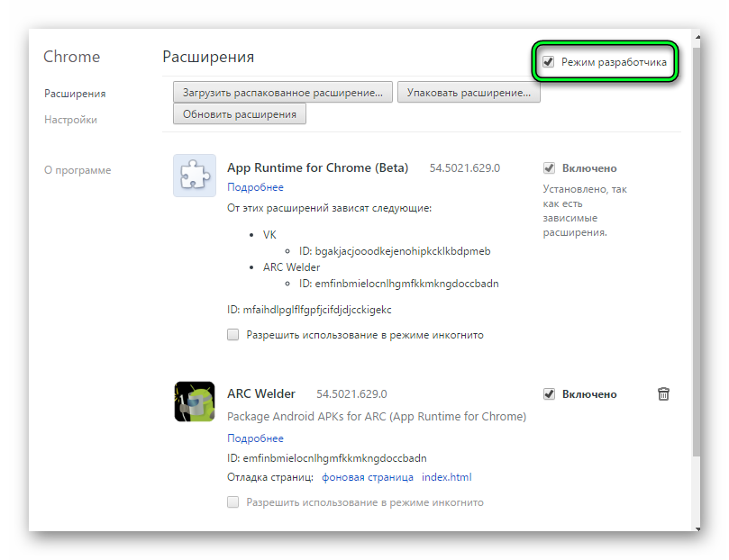Open О программе in the left sidebar
This screenshot has height=560, width=729.
click(x=77, y=170)
